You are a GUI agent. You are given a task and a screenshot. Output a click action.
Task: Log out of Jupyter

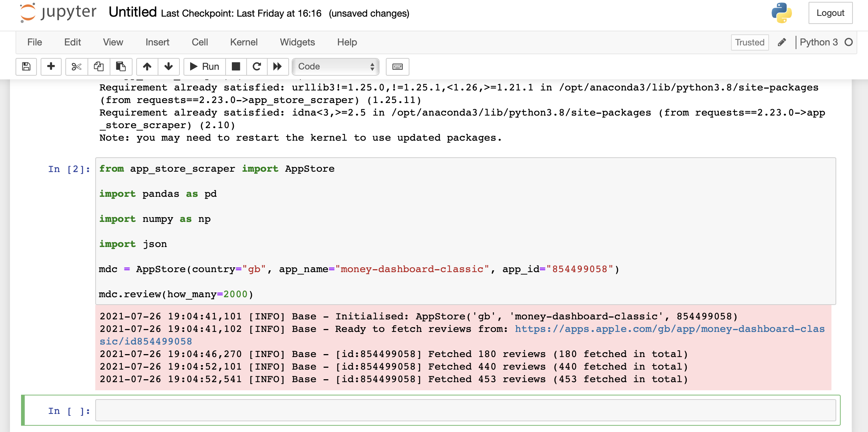(830, 13)
